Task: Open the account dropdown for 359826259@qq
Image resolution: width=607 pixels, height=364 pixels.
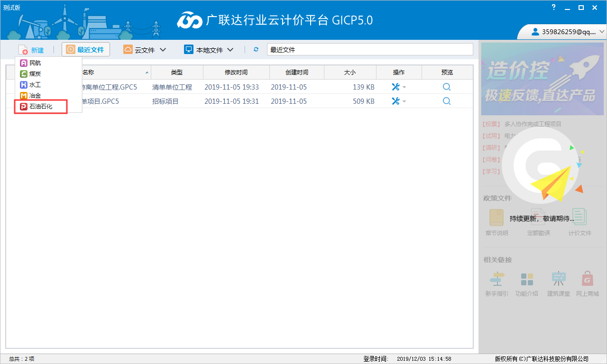Action: click(600, 32)
